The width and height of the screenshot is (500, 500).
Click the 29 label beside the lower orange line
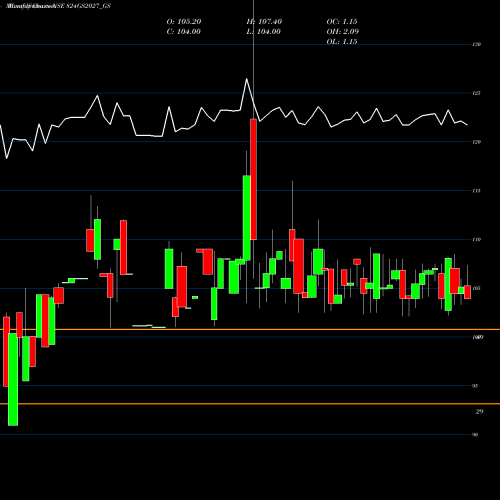479,412
